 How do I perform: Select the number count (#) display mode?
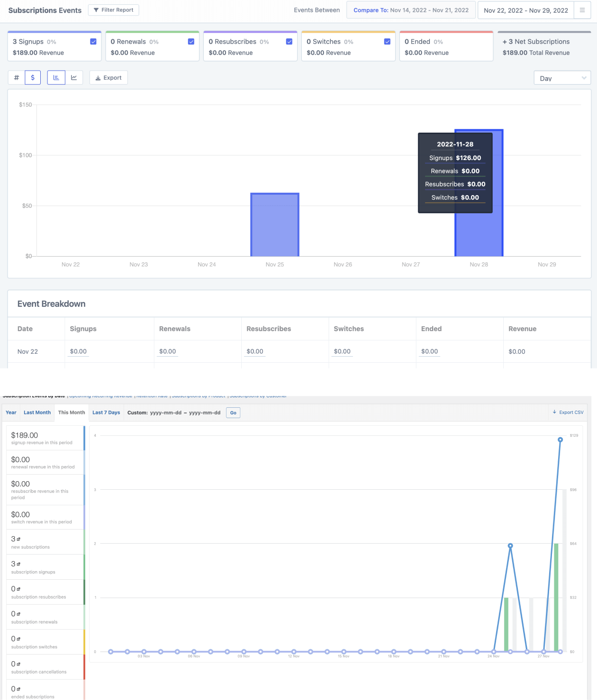click(x=16, y=77)
